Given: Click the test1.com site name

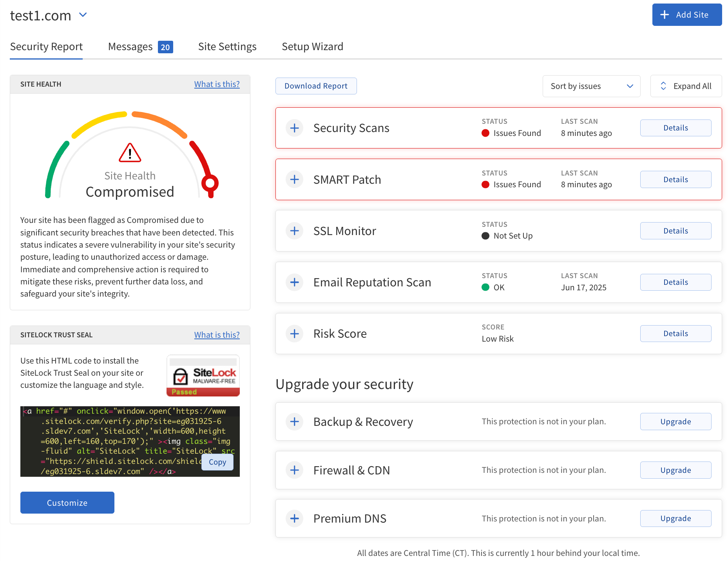Looking at the screenshot, I should point(41,15).
